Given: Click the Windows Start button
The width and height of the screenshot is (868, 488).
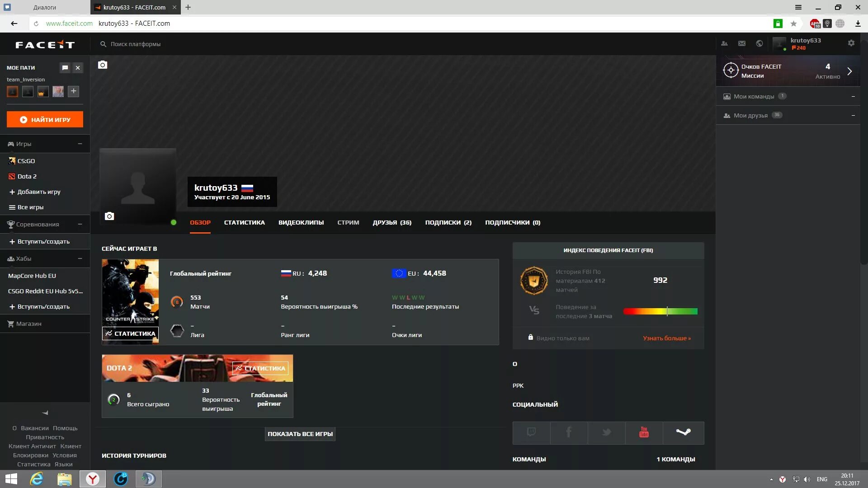Looking at the screenshot, I should [11, 479].
